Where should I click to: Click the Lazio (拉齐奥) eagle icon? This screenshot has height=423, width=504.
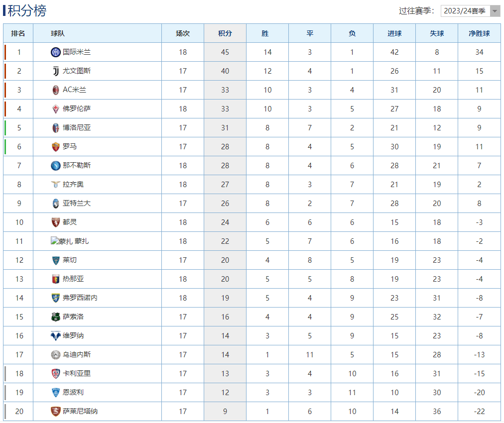(56, 184)
